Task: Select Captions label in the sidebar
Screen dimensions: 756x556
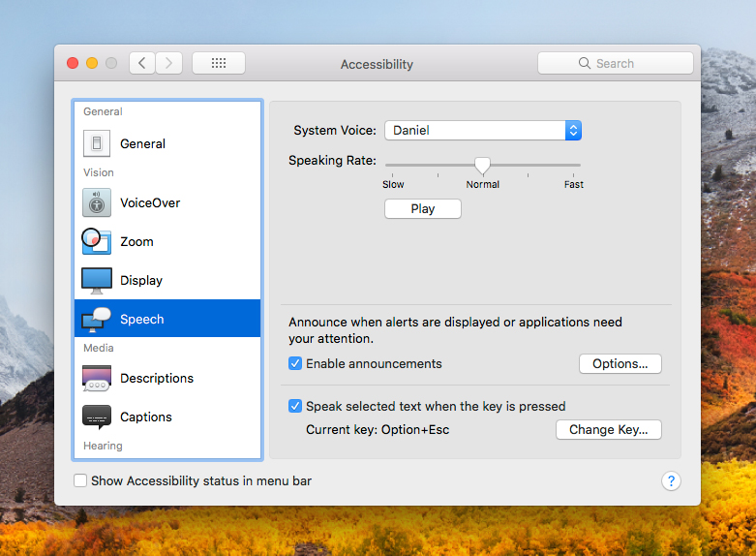Action: tap(146, 417)
